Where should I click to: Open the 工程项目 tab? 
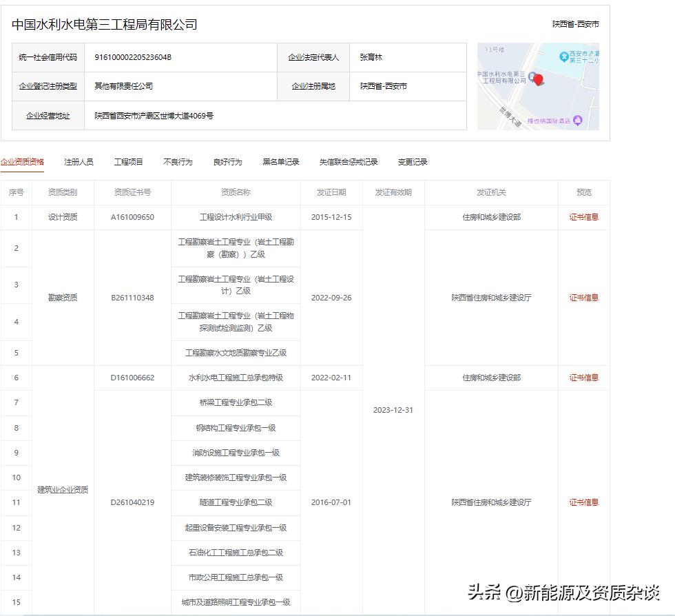coord(127,161)
